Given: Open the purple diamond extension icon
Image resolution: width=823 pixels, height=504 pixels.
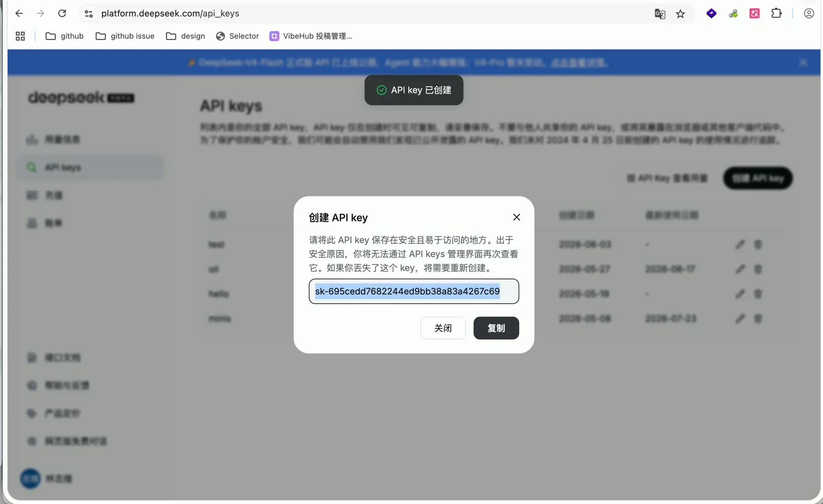Looking at the screenshot, I should click(711, 13).
